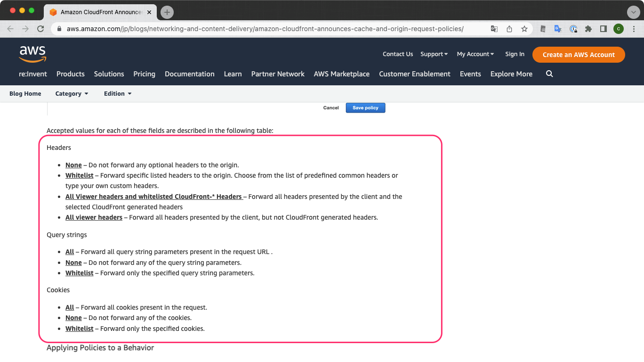Click the address bar lock icon
Screen dimensions: 644x362
click(59, 29)
